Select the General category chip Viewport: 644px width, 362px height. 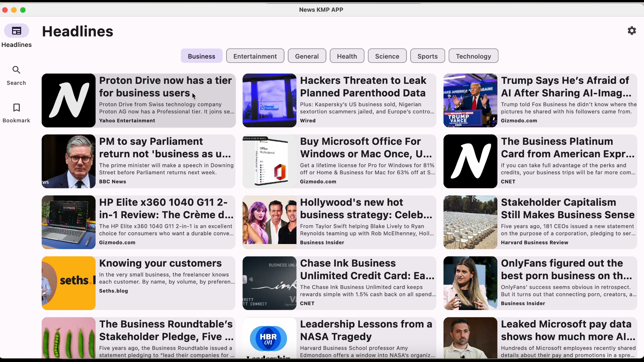307,56
